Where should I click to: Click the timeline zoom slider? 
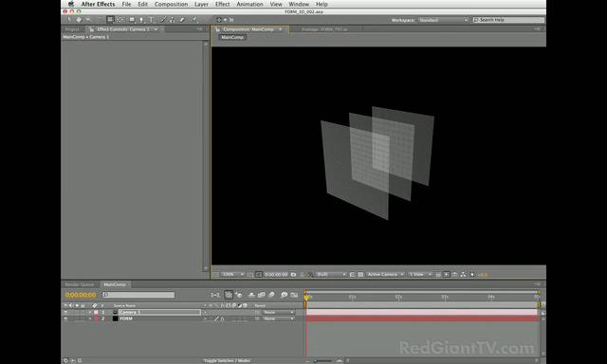(x=323, y=361)
